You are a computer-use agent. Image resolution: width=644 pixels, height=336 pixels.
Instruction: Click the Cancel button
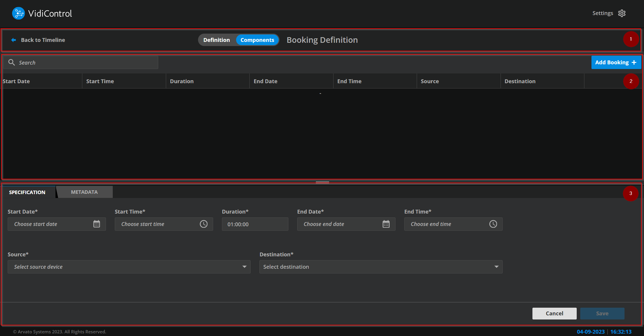554,313
